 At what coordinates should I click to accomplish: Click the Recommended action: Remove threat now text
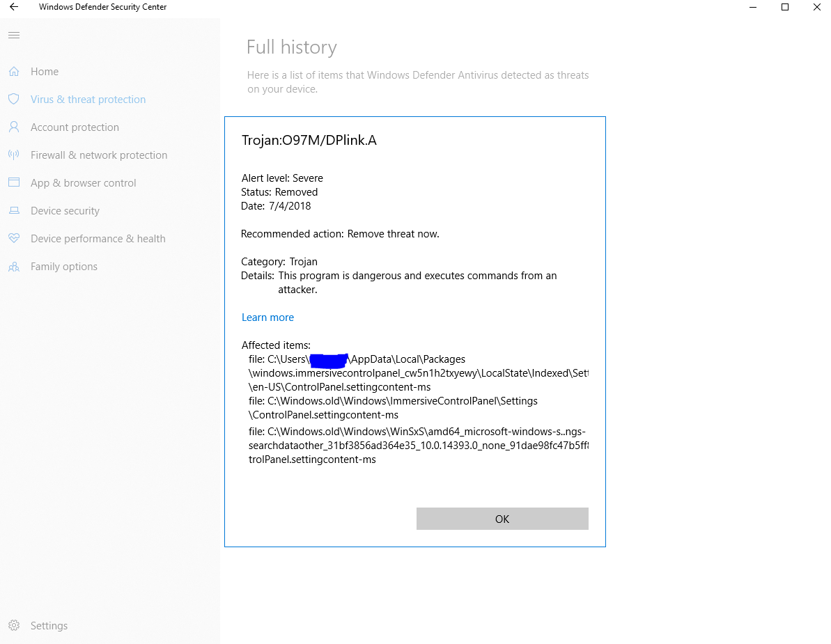pyautogui.click(x=340, y=233)
